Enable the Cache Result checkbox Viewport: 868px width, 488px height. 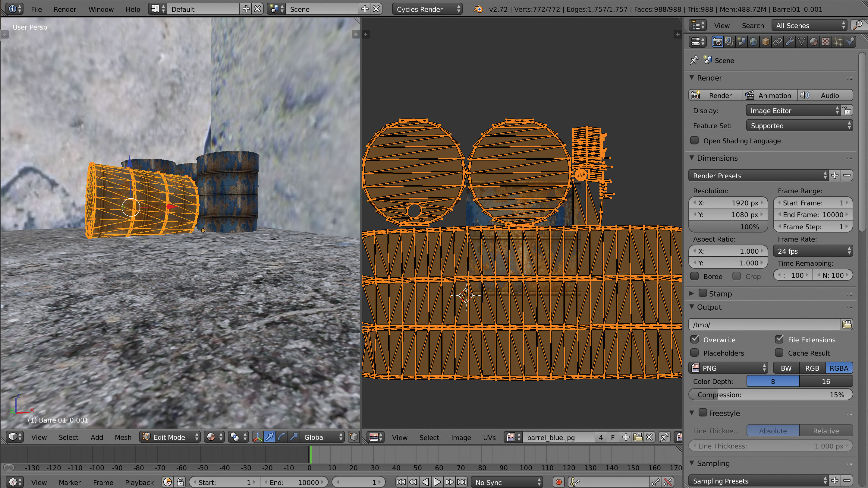(779, 353)
